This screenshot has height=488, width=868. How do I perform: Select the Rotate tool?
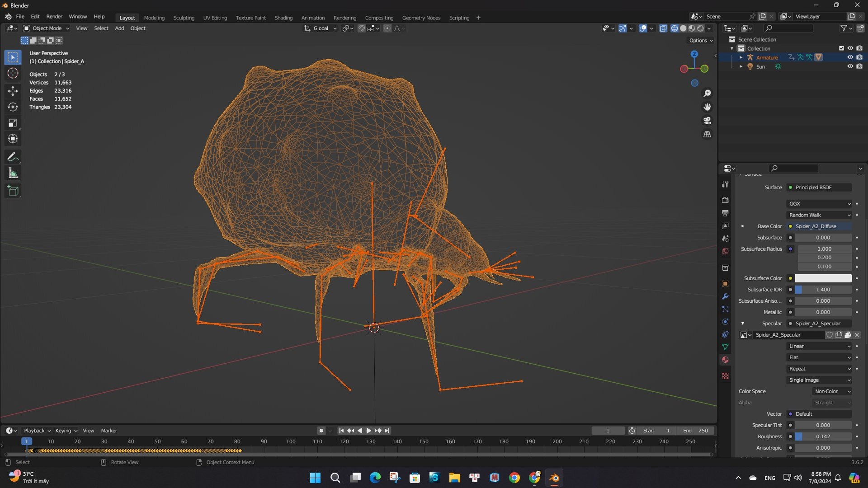[x=13, y=107]
